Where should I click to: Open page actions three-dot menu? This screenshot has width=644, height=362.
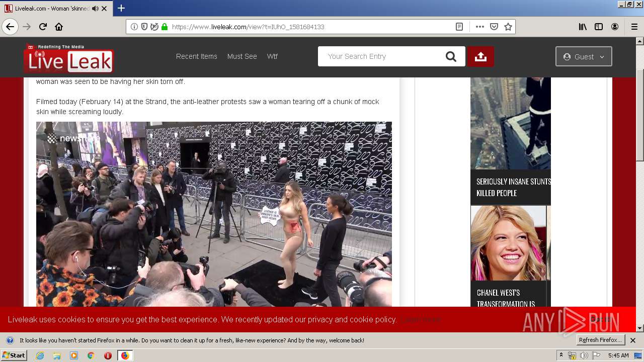[479, 27]
